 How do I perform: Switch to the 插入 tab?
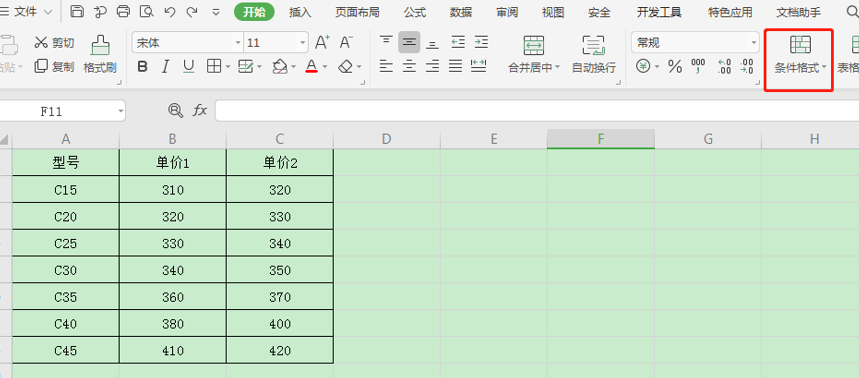[x=300, y=12]
